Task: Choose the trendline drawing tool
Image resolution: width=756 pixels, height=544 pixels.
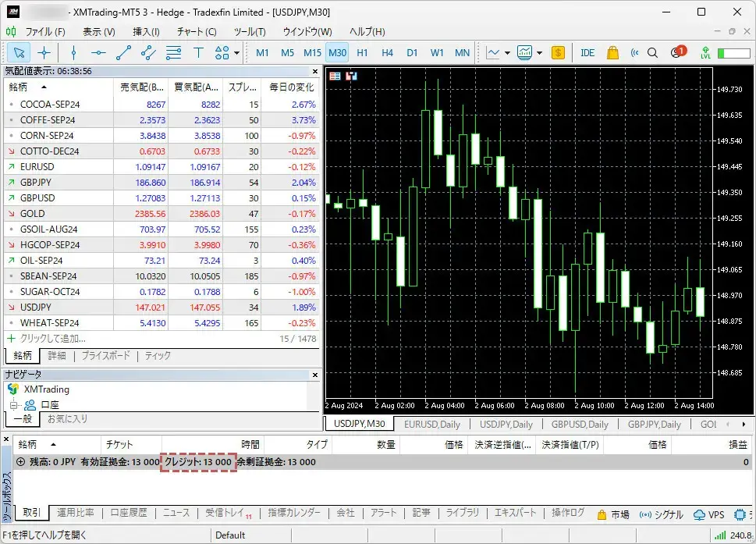Action: [123, 52]
